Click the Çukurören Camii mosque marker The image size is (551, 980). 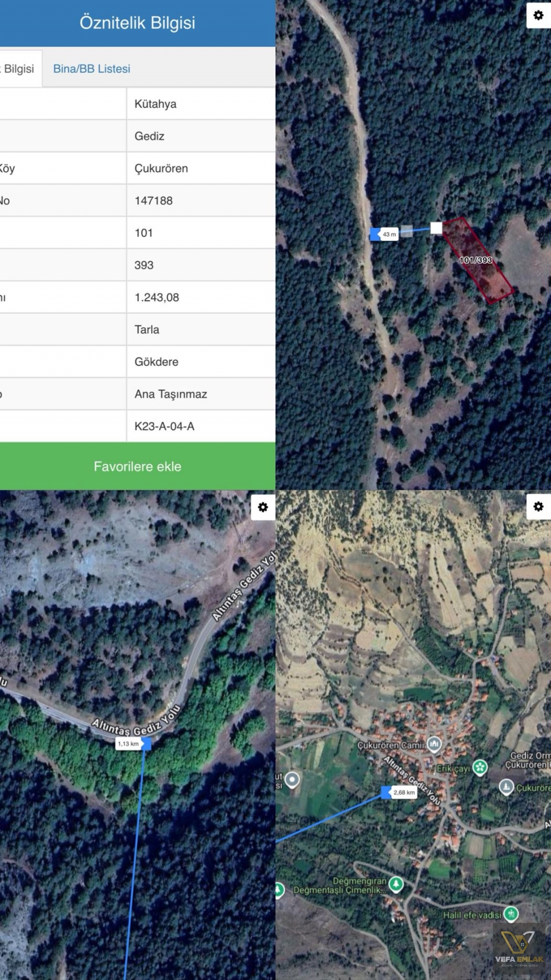point(434,745)
